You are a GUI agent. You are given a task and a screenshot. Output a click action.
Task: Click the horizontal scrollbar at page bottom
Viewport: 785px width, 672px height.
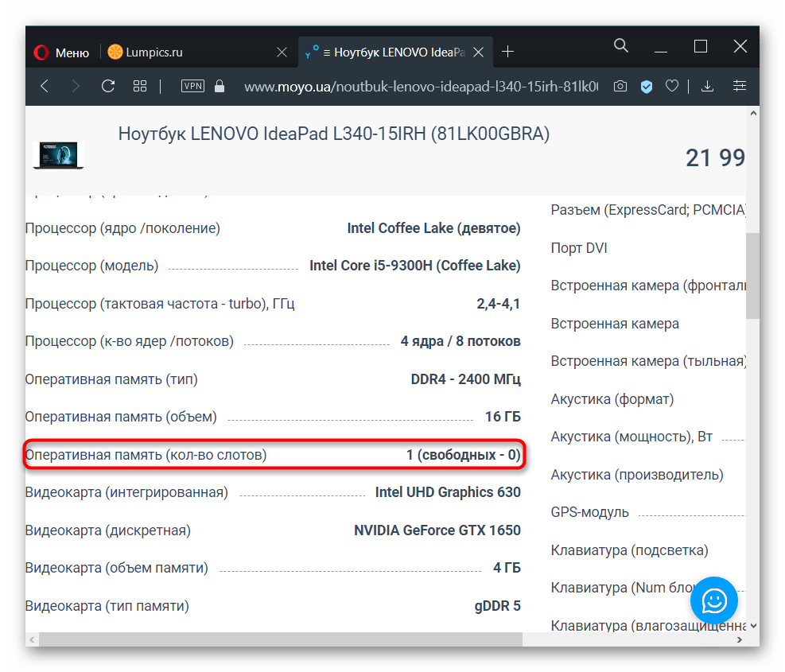click(280, 639)
